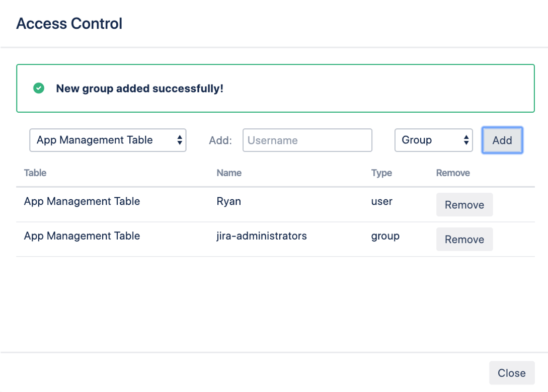Screen dimensions: 548x392
Task: Select the Ryan name cell
Action: pos(229,201)
